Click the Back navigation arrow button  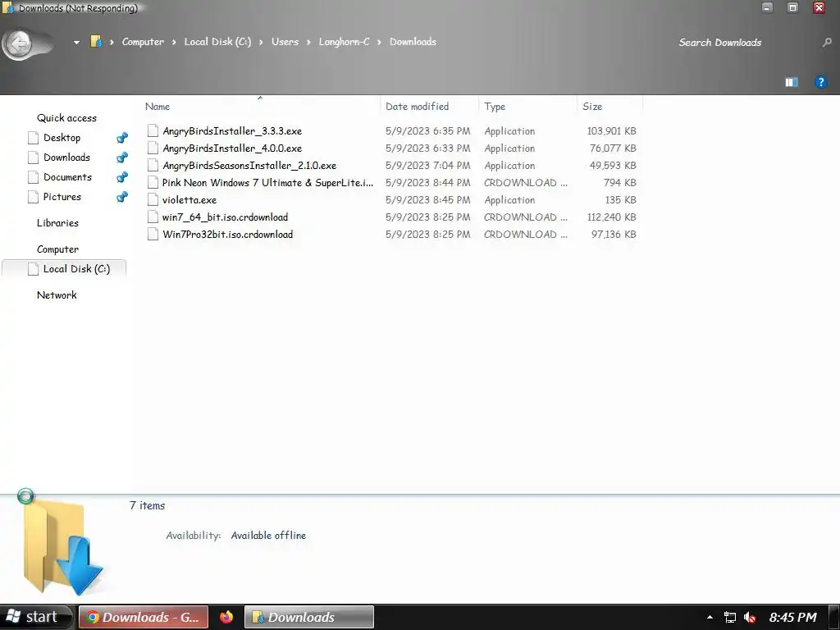click(x=20, y=43)
